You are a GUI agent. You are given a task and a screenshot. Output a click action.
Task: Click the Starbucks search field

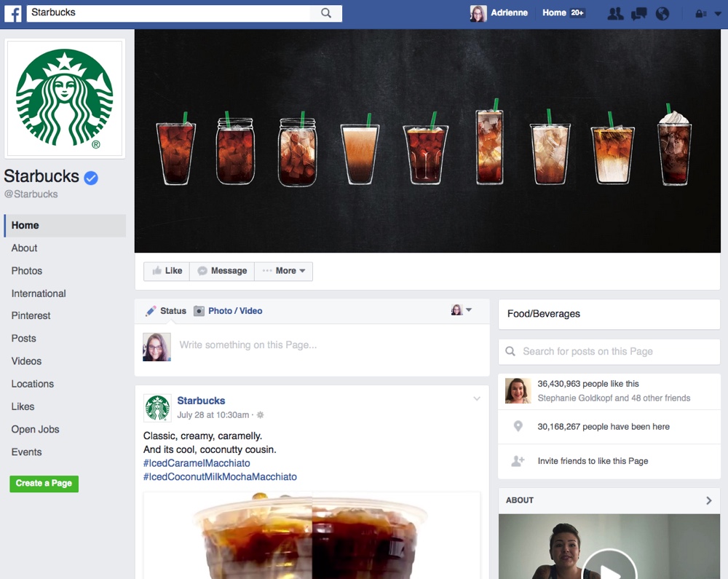tap(169, 13)
